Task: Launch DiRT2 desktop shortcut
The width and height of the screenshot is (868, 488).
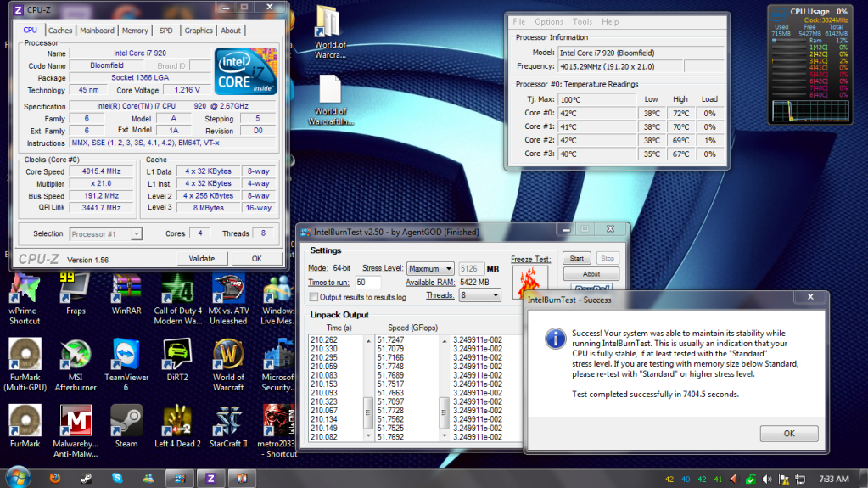Action: pos(177,355)
